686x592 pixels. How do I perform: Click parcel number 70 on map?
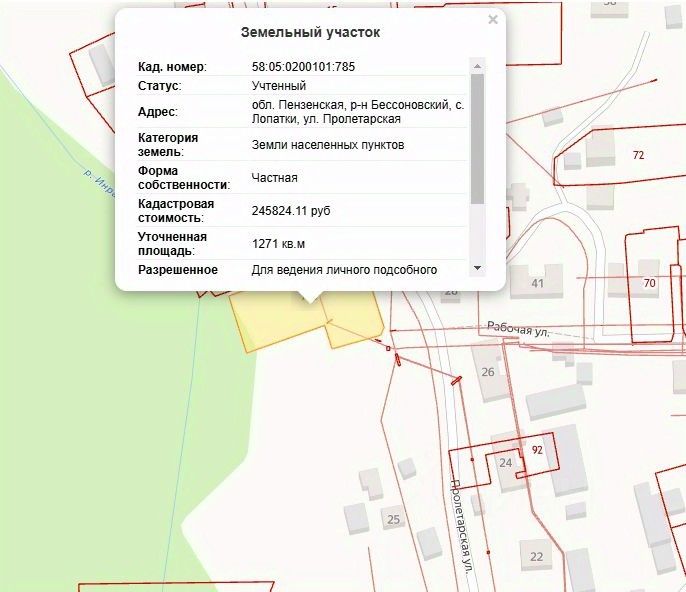pos(650,283)
